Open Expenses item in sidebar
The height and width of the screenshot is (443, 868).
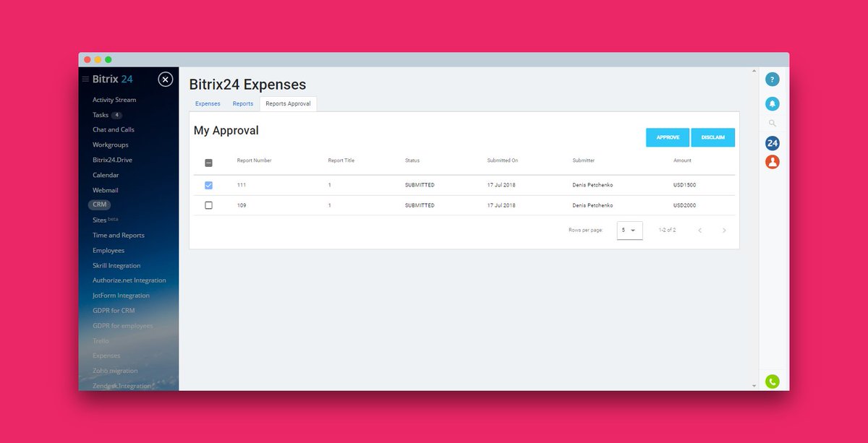tap(106, 356)
